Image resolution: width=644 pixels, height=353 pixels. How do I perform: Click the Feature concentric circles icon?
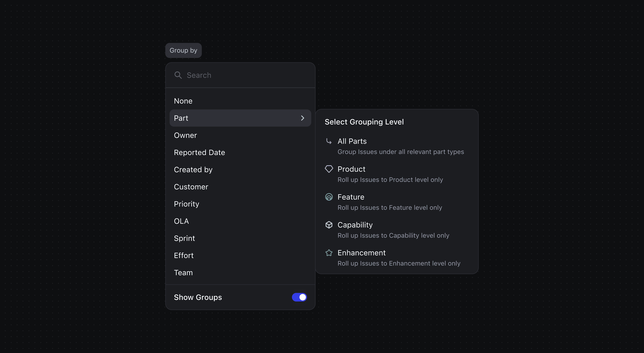point(329,197)
